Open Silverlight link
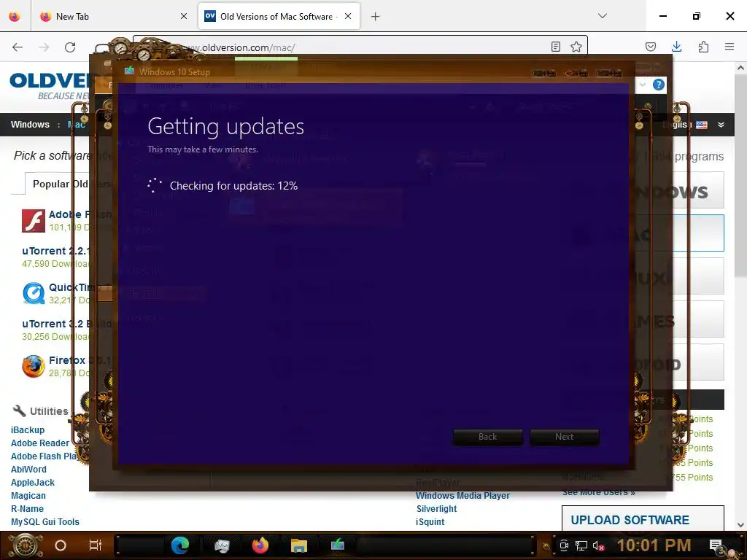Image resolution: width=747 pixels, height=560 pixels. tap(436, 509)
